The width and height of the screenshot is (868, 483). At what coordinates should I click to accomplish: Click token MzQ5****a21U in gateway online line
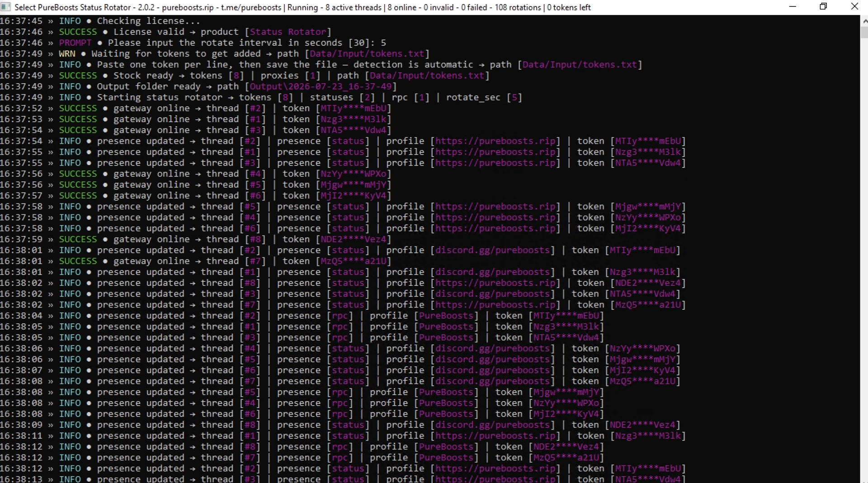pyautogui.click(x=354, y=261)
